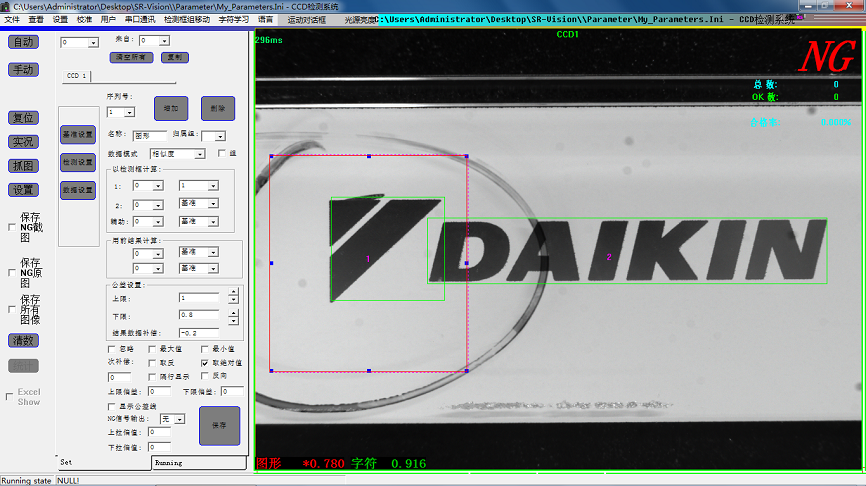Click the 清数 (Clear count) button
The height and width of the screenshot is (486, 866).
[x=23, y=341]
